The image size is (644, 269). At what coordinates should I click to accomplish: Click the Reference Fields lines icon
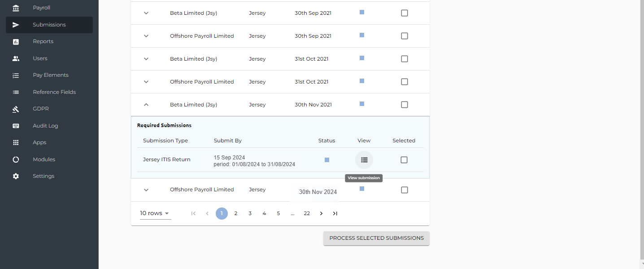click(16, 92)
